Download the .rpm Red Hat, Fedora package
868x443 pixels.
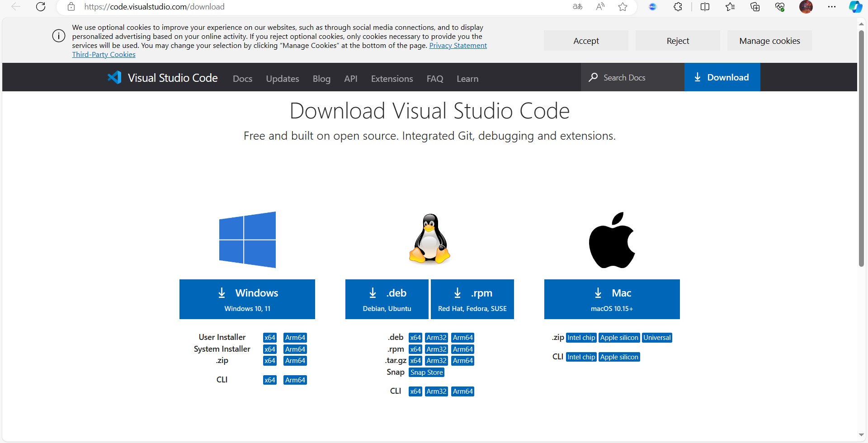tap(472, 299)
